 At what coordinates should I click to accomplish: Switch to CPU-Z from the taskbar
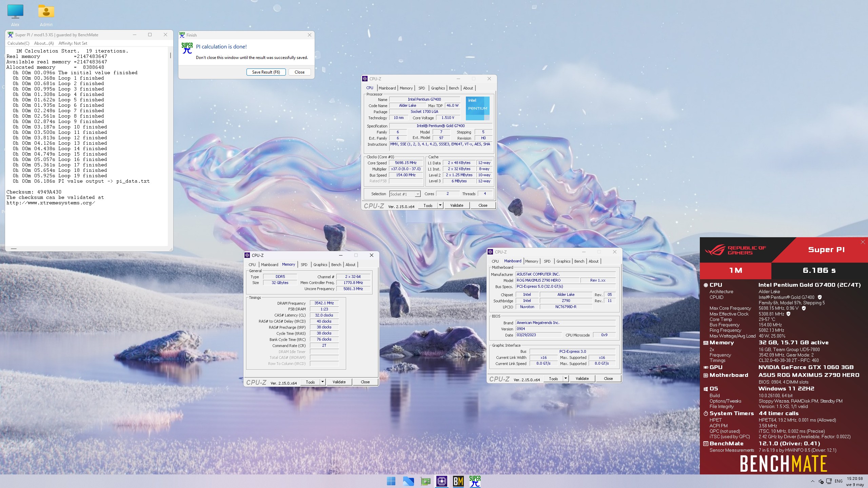pos(441,481)
